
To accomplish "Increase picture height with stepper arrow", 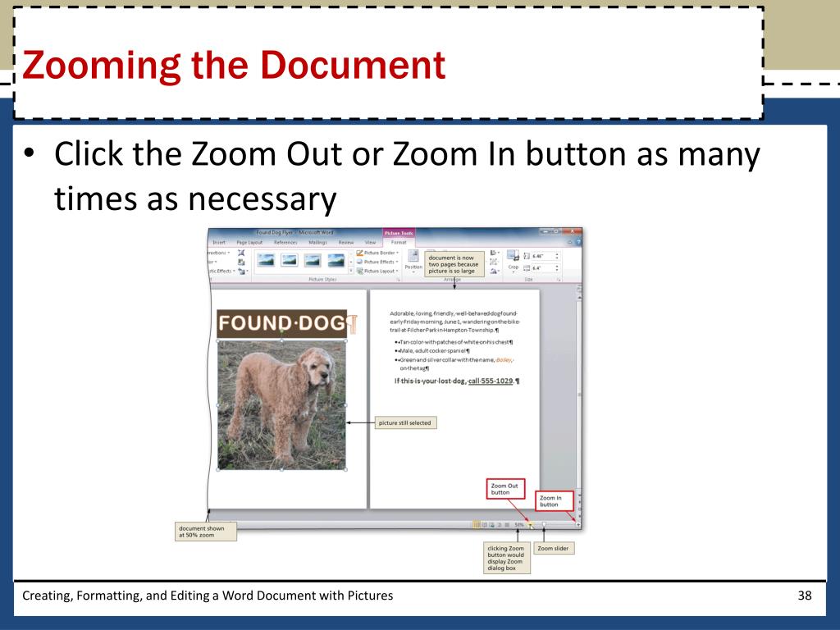I will (557, 254).
